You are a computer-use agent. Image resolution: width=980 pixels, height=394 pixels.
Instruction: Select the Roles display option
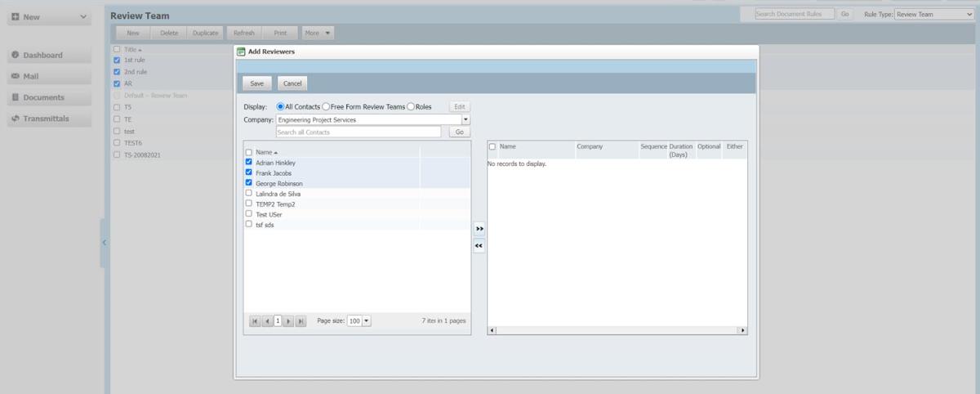pos(411,107)
